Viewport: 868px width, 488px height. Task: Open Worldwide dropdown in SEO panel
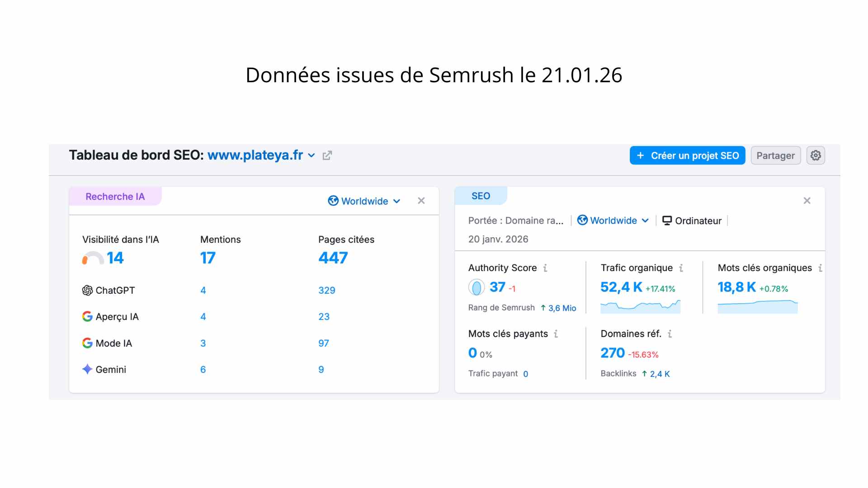click(x=613, y=221)
